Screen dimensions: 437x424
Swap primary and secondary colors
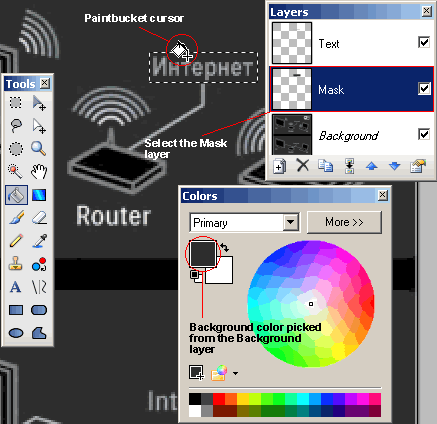225,247
